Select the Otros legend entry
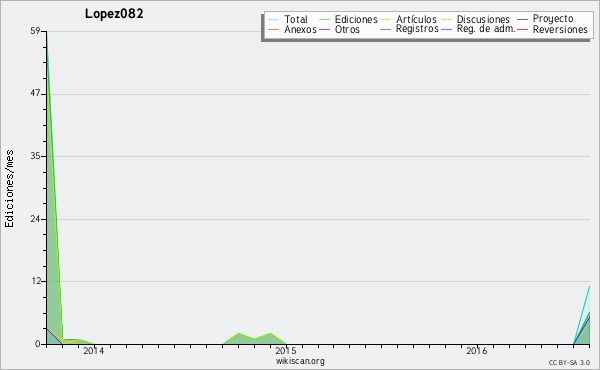Viewport: 600px width, 370px height. click(x=347, y=29)
